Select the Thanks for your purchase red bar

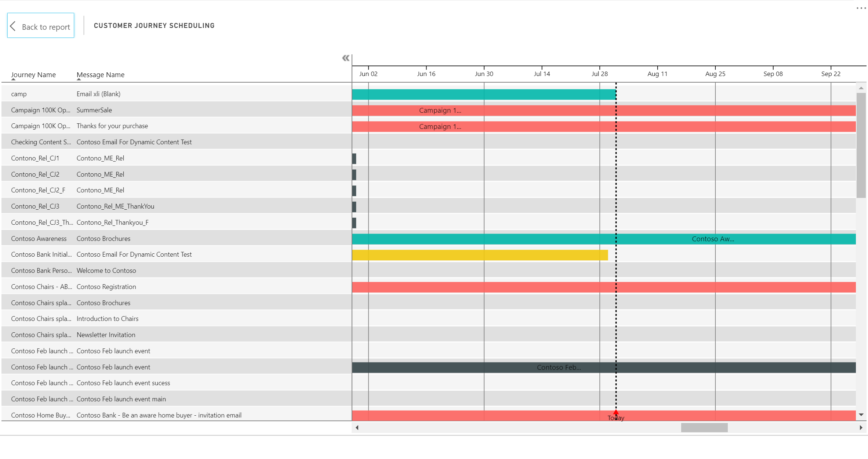click(604, 127)
